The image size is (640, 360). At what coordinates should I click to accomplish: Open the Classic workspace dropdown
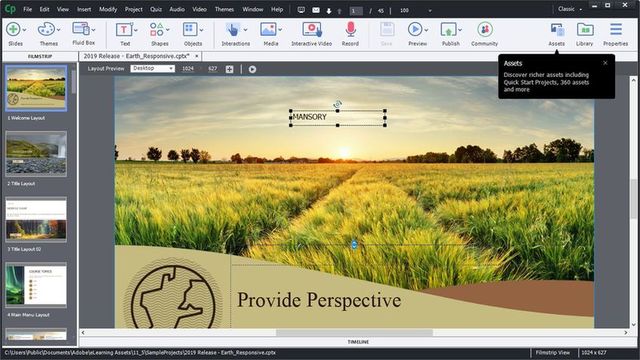(x=570, y=9)
